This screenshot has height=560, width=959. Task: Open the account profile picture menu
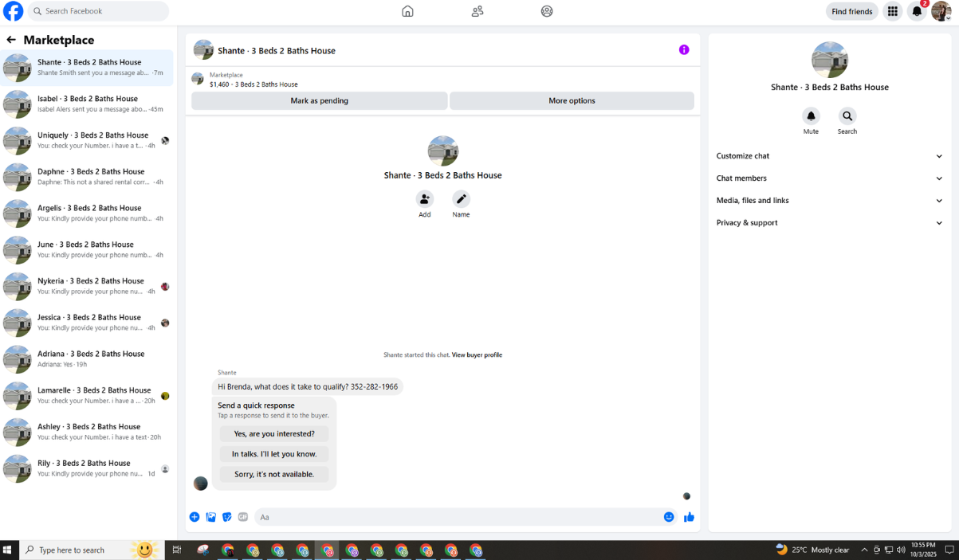click(941, 11)
